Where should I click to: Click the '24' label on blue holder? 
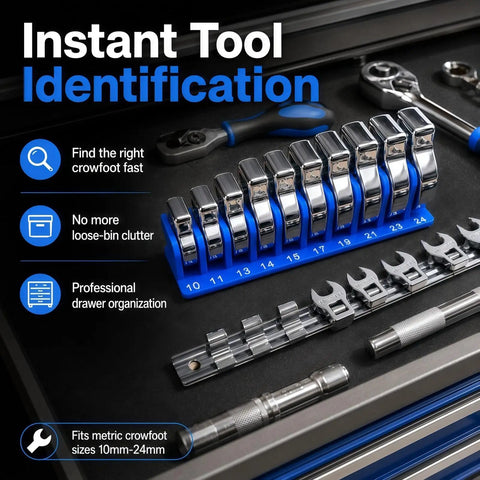420,220
